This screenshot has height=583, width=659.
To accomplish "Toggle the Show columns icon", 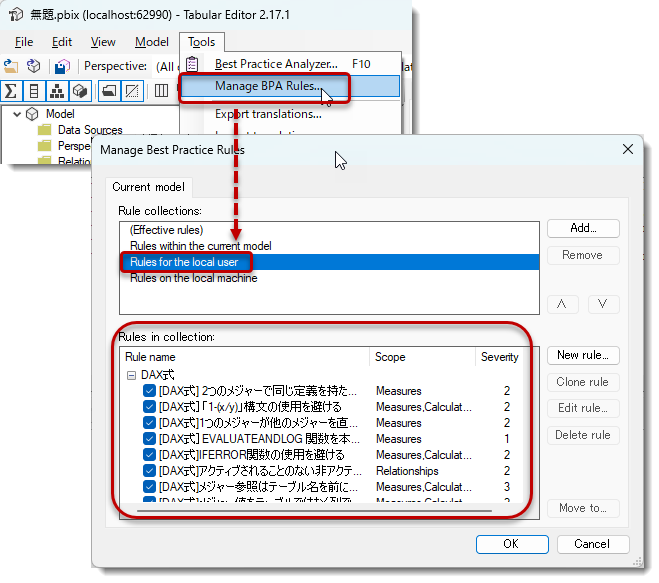I will pos(34,90).
